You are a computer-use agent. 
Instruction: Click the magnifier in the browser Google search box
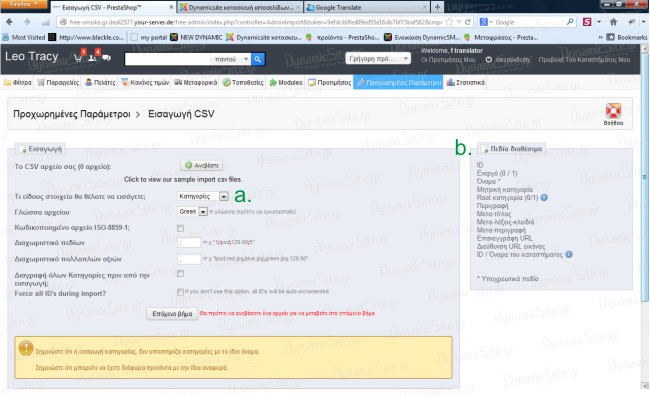(570, 22)
